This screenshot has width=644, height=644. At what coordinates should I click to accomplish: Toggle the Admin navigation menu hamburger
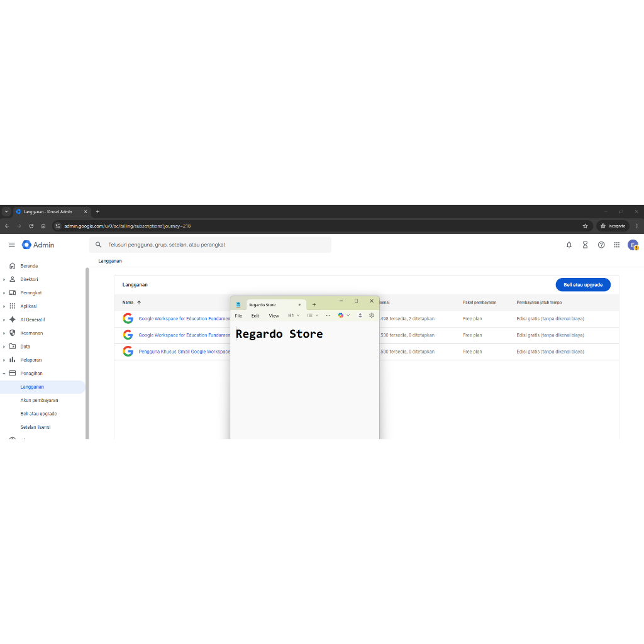pyautogui.click(x=11, y=245)
